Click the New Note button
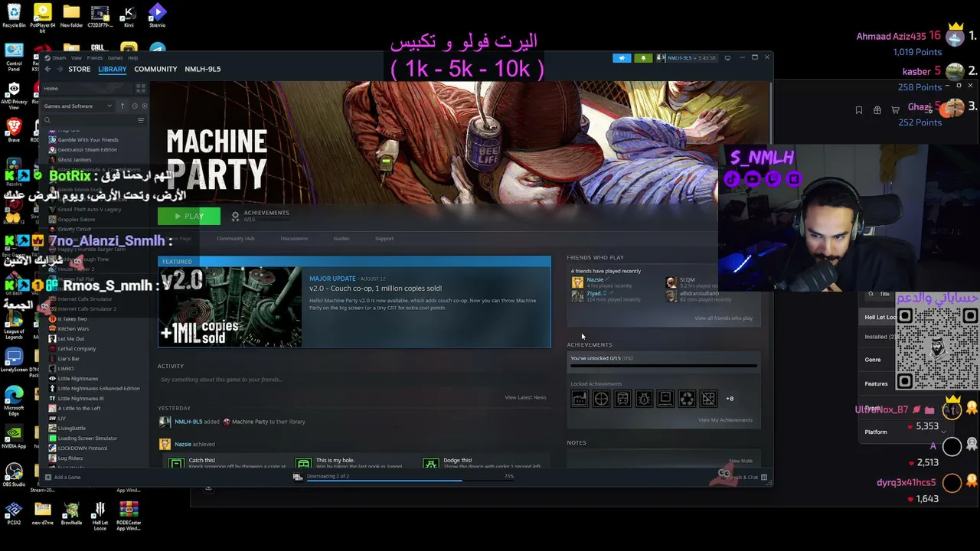The height and width of the screenshot is (551, 980). click(740, 461)
